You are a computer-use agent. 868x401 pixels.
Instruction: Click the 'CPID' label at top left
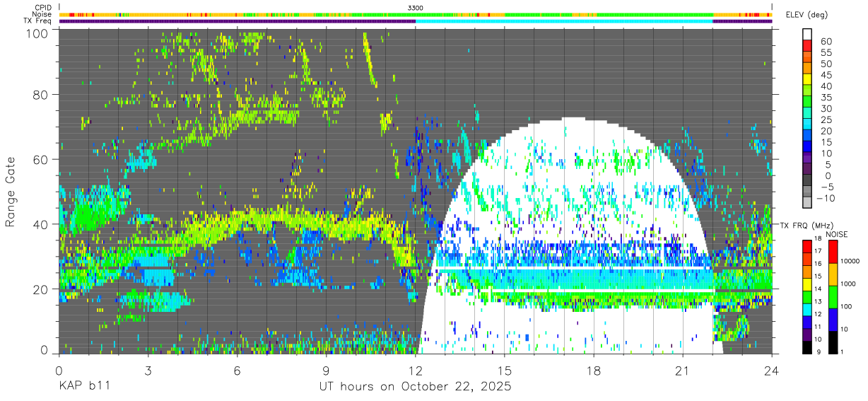coord(42,8)
